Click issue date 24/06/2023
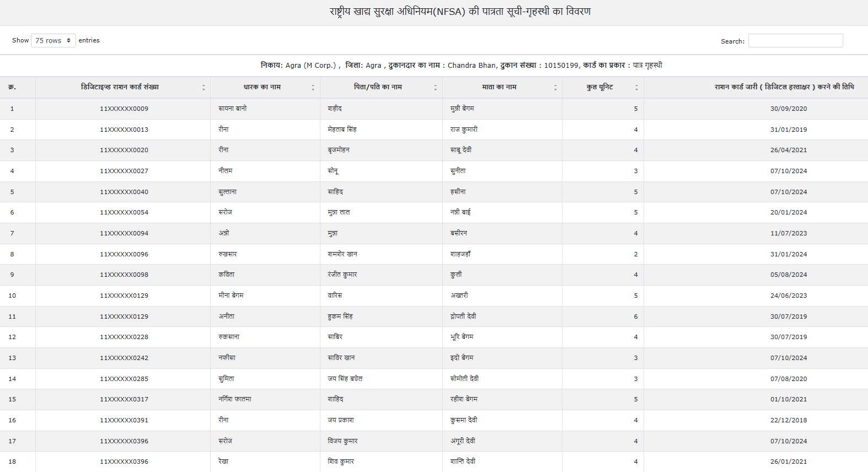Screen dimensions: 868x472 [x=789, y=296]
